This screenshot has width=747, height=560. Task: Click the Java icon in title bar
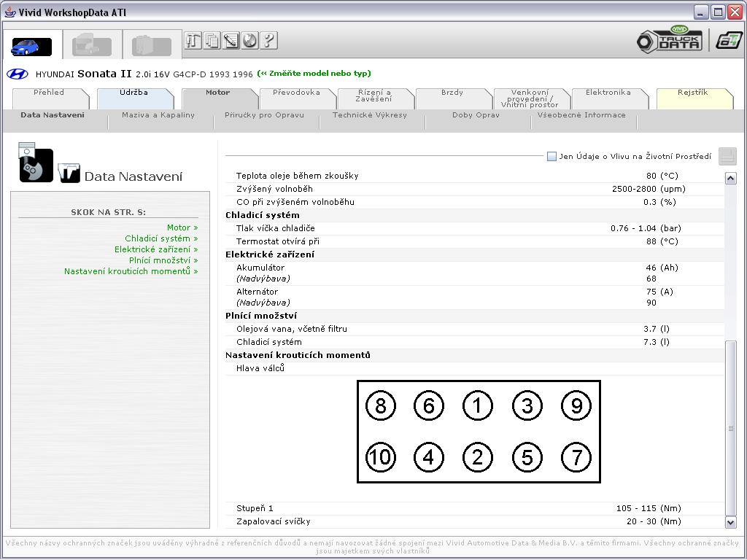tap(9, 12)
